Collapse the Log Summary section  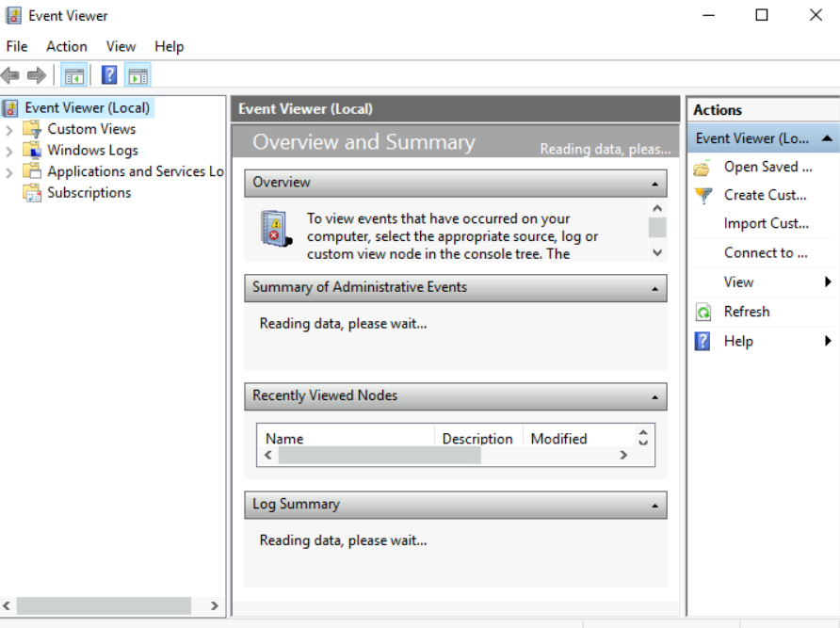pos(654,506)
